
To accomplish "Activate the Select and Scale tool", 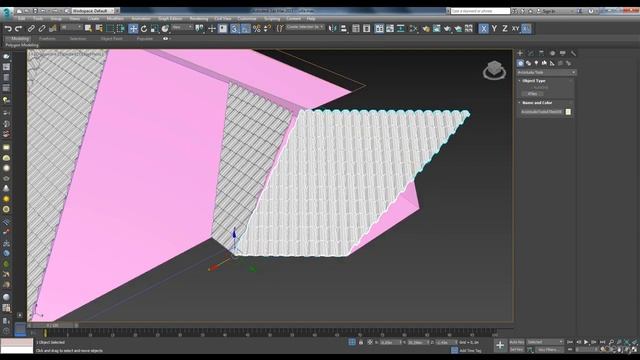I will coord(154,29).
